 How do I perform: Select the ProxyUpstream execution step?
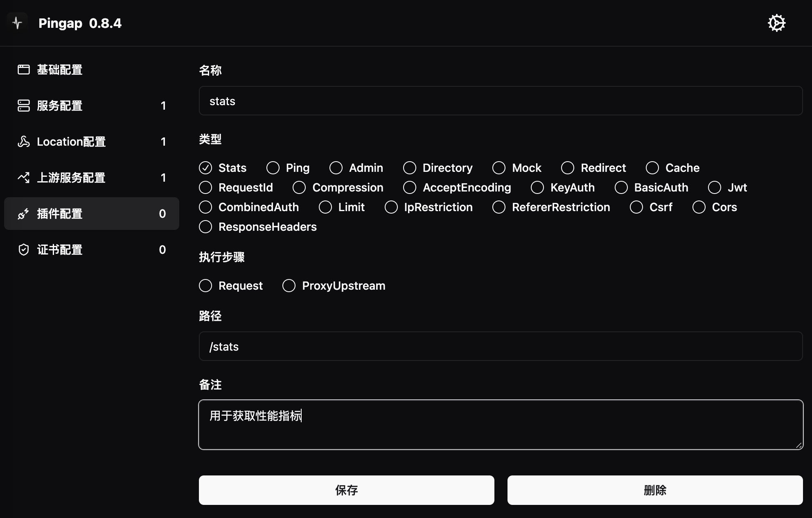click(x=289, y=286)
